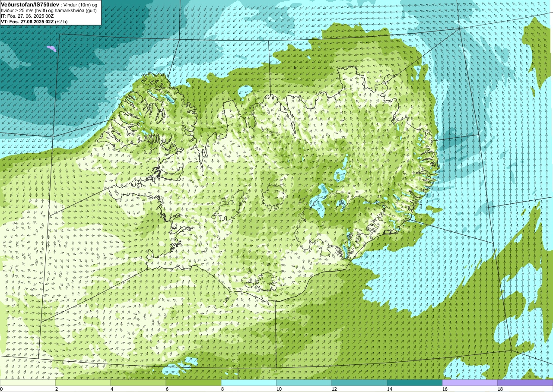Viewport: 553px width, 392px height.
Task: Click the small lilac high-wind patch on the map
Action: coord(51,49)
